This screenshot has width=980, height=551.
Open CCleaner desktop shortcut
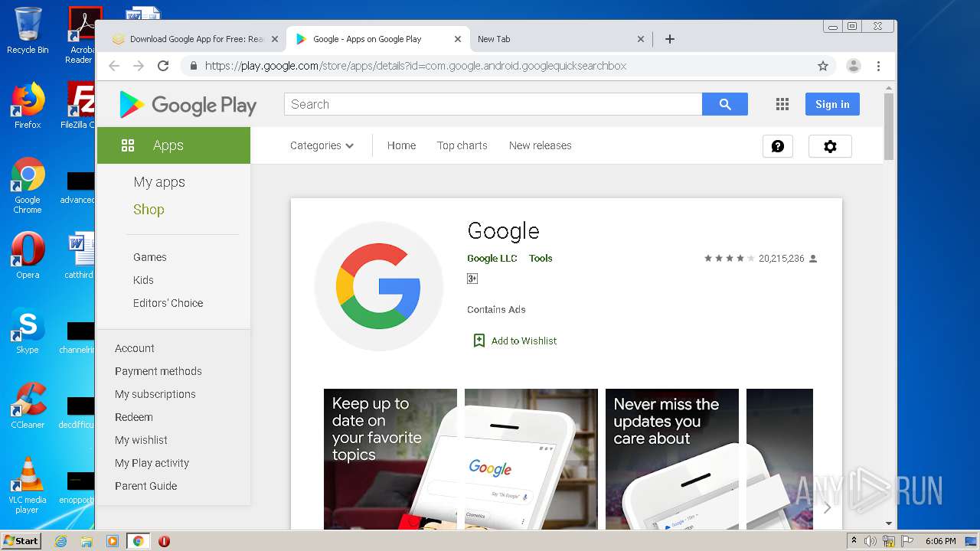click(x=28, y=406)
